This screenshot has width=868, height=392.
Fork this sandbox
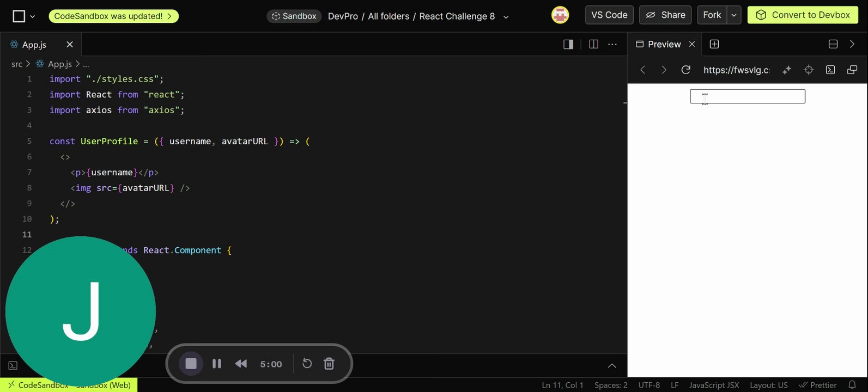(712, 15)
